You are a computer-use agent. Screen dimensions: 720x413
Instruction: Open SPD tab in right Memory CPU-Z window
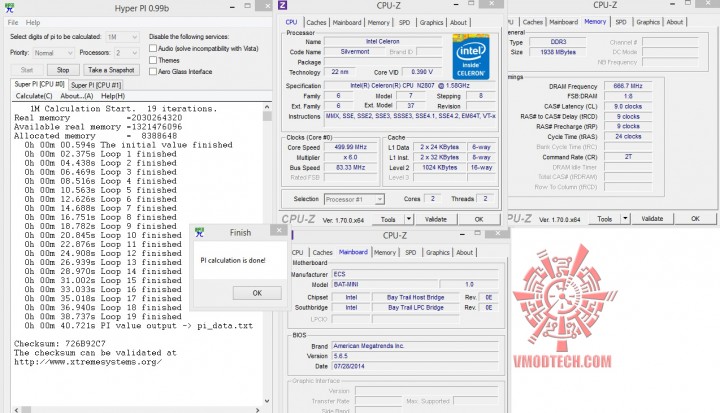point(621,22)
